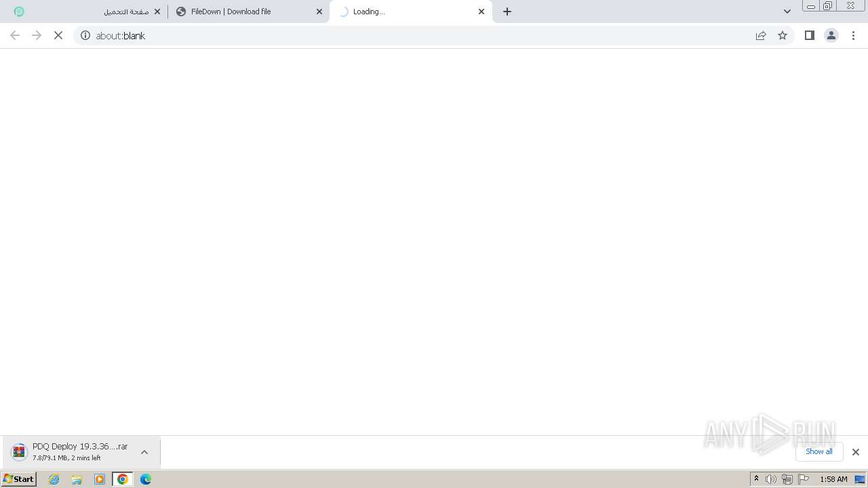Screen dimensions: 868x488
Task: Open the volume control
Action: point(771,479)
